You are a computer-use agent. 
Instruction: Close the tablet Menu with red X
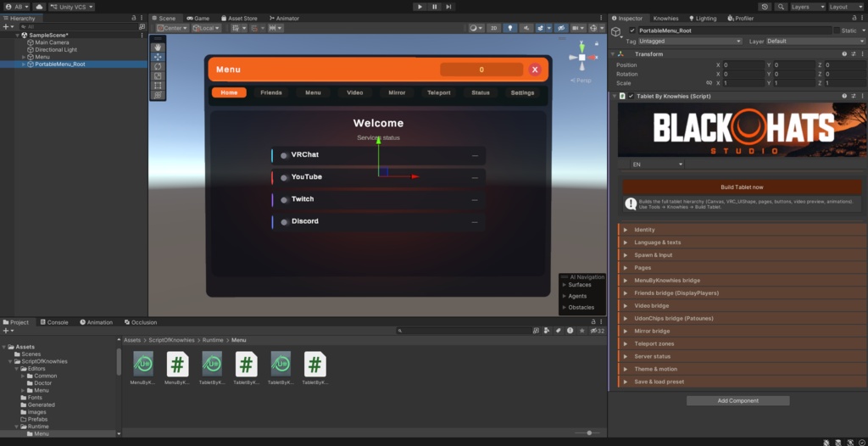(535, 70)
